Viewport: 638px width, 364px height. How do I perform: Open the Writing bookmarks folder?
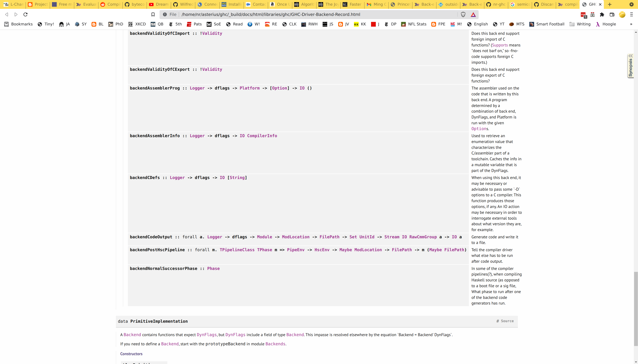[580, 24]
